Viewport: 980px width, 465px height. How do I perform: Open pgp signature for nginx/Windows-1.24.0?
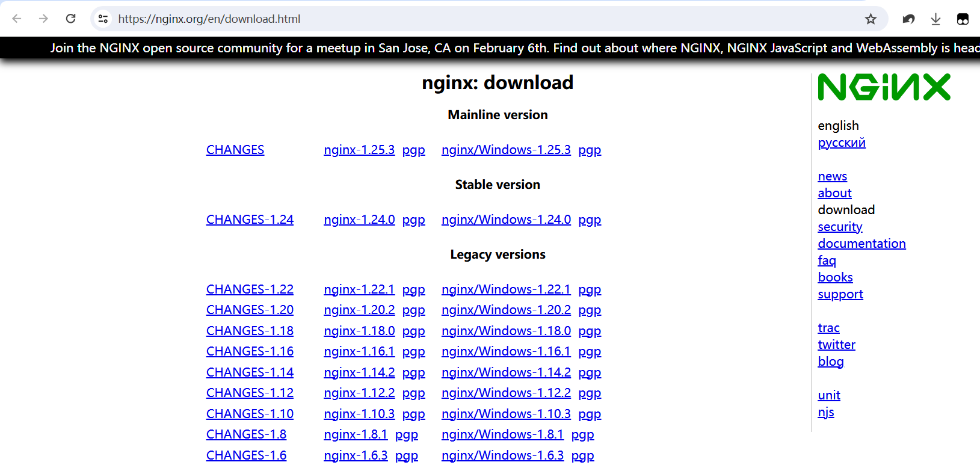click(590, 220)
